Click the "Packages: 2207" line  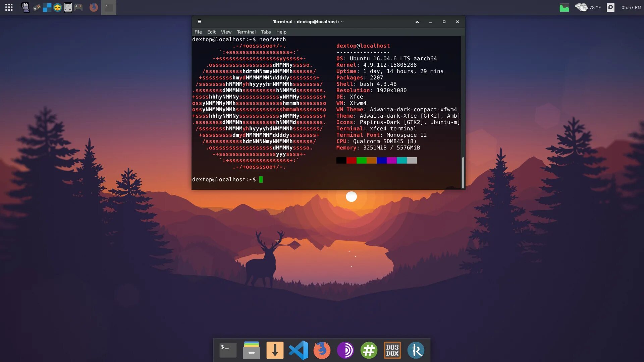point(360,78)
